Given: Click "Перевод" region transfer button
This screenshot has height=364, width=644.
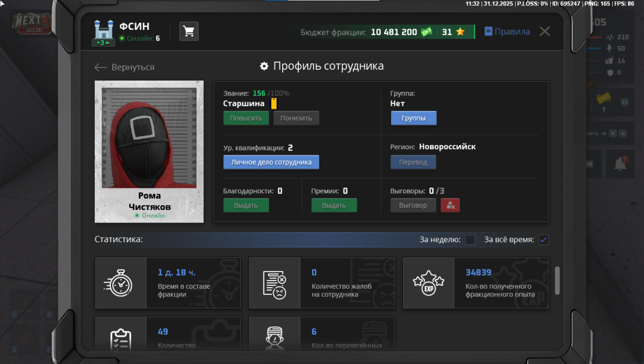Looking at the screenshot, I should tap(413, 162).
